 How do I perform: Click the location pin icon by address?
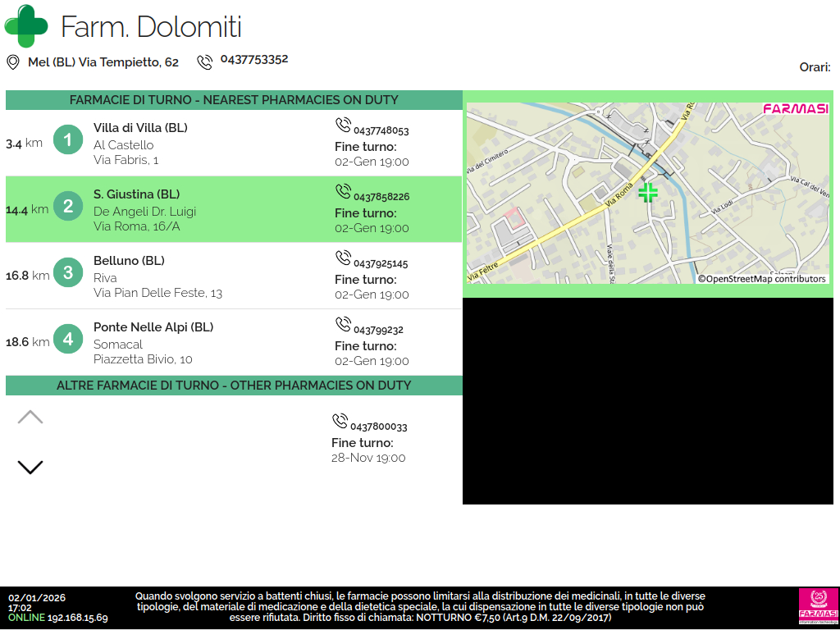pyautogui.click(x=13, y=62)
